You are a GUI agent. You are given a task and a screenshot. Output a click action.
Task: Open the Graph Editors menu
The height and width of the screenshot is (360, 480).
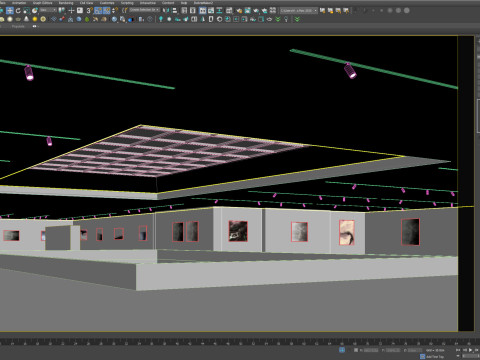[42, 3]
